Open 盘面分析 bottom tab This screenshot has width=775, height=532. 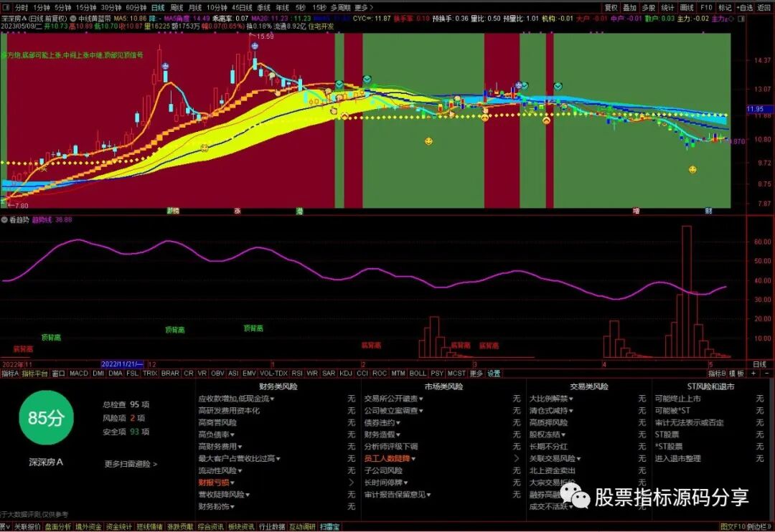[x=58, y=527]
